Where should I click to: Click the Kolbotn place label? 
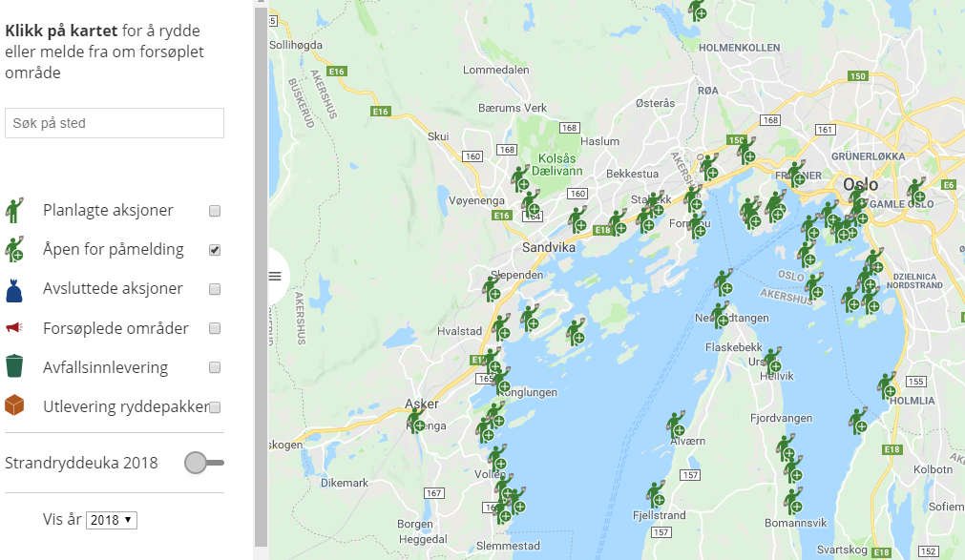(x=933, y=469)
